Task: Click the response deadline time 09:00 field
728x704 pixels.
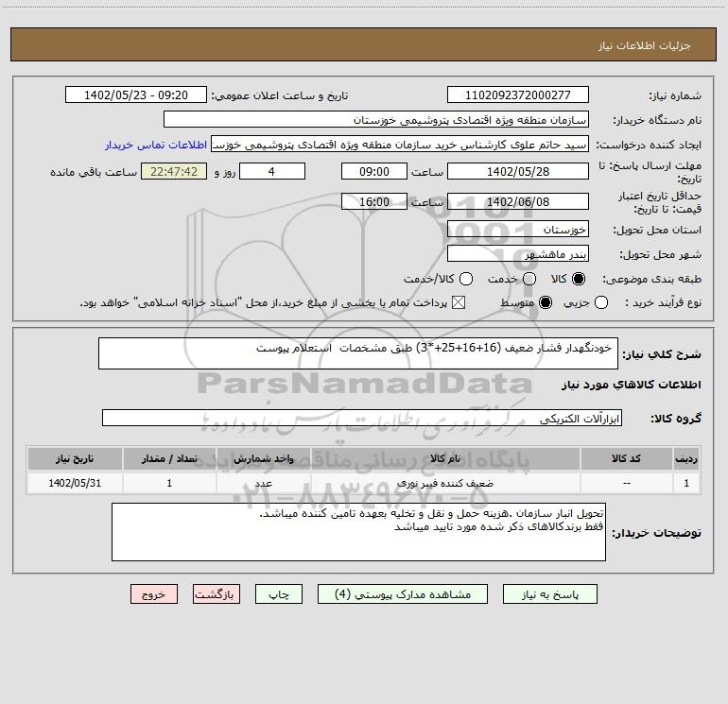Action: tap(374, 171)
